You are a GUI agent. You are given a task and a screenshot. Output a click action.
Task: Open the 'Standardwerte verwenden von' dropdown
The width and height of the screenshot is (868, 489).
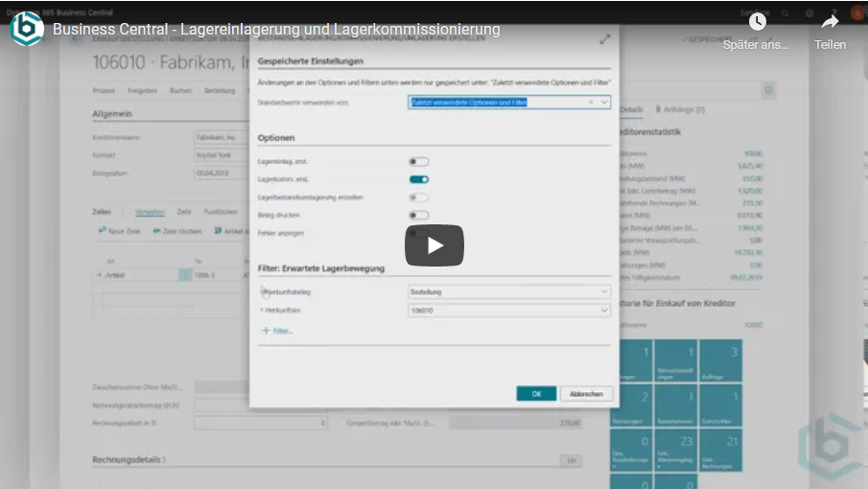[x=604, y=102]
